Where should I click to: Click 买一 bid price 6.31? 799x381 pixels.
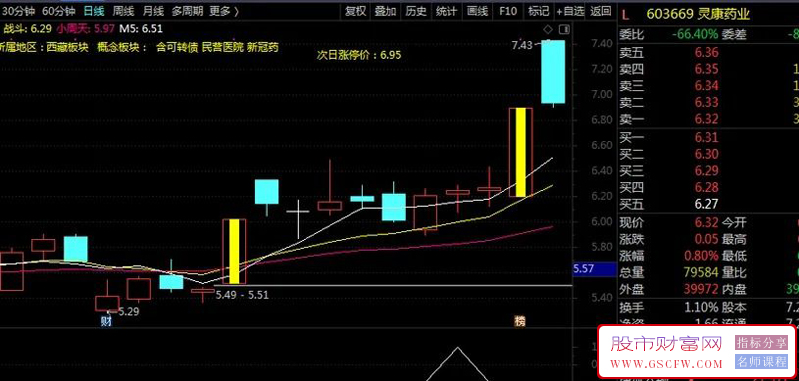[x=706, y=137]
